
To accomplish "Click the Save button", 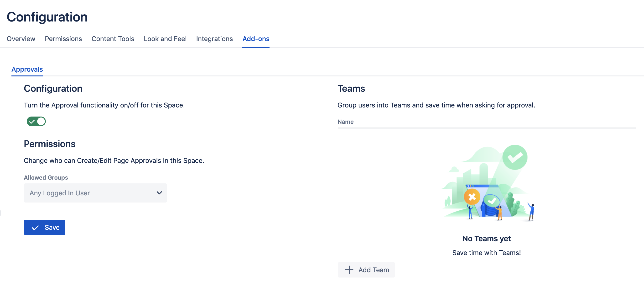I will point(45,227).
